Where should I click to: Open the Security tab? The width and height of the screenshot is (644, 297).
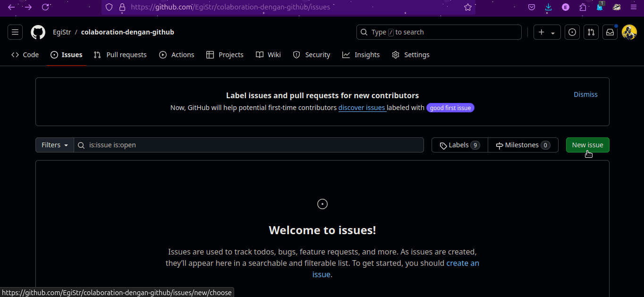pyautogui.click(x=312, y=55)
